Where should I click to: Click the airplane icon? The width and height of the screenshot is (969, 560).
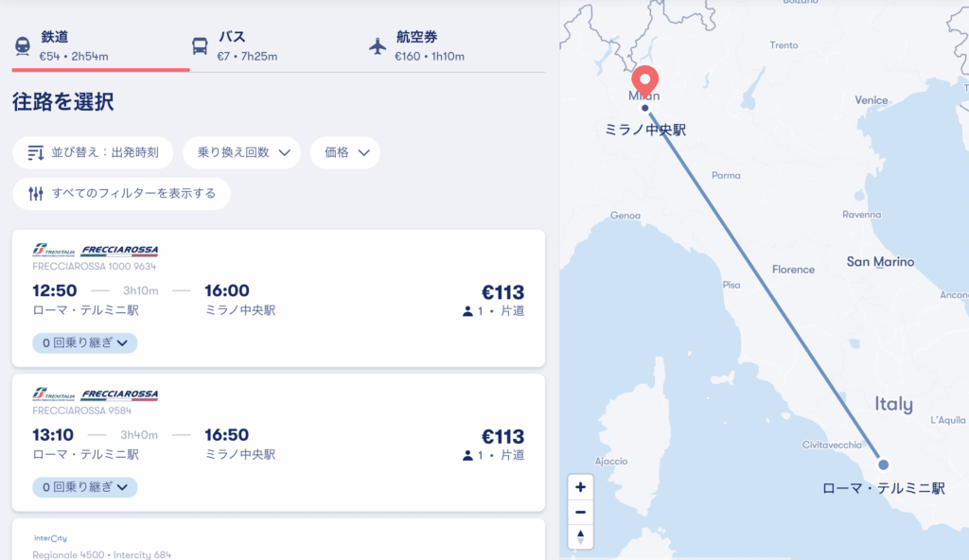(x=378, y=46)
